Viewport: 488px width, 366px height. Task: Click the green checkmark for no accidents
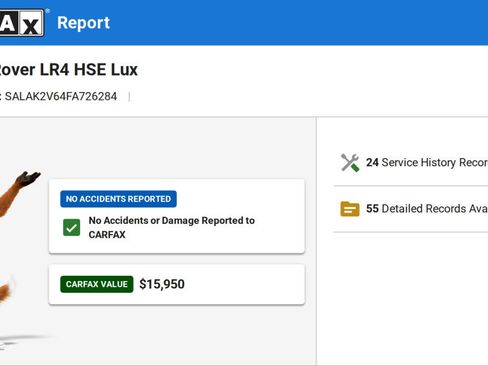coord(71,227)
